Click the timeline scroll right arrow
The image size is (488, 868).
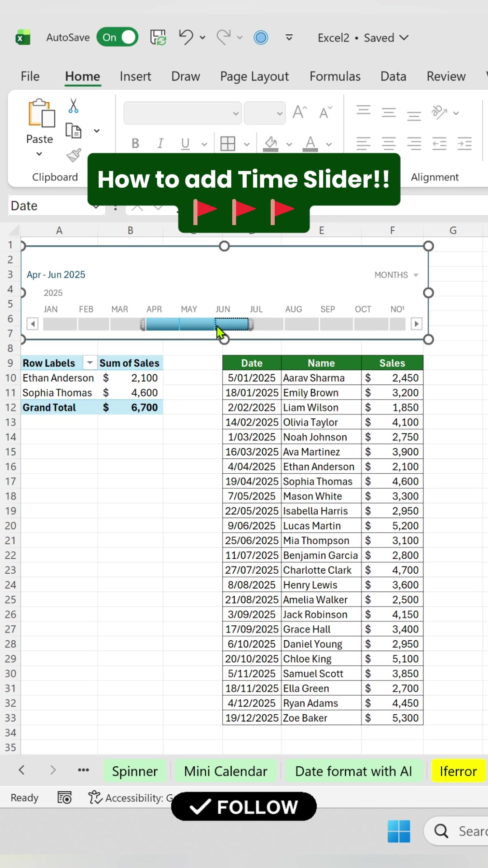click(417, 324)
